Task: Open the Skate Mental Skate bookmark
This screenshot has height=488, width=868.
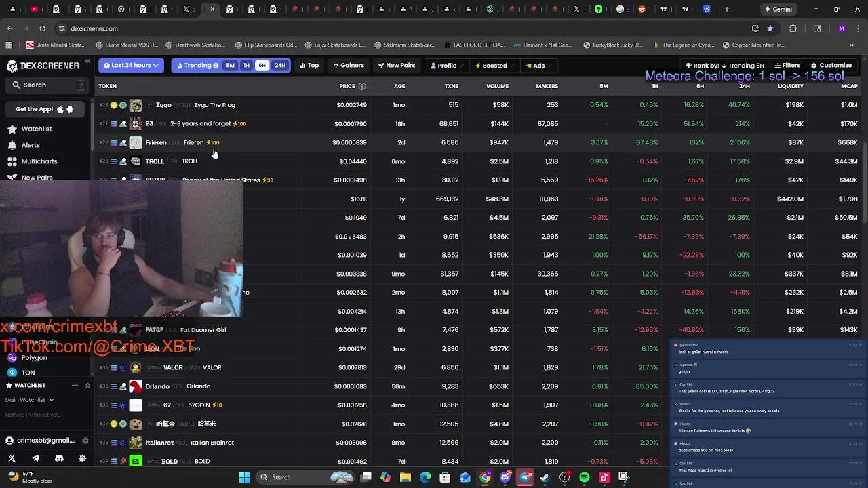Action: pos(56,45)
